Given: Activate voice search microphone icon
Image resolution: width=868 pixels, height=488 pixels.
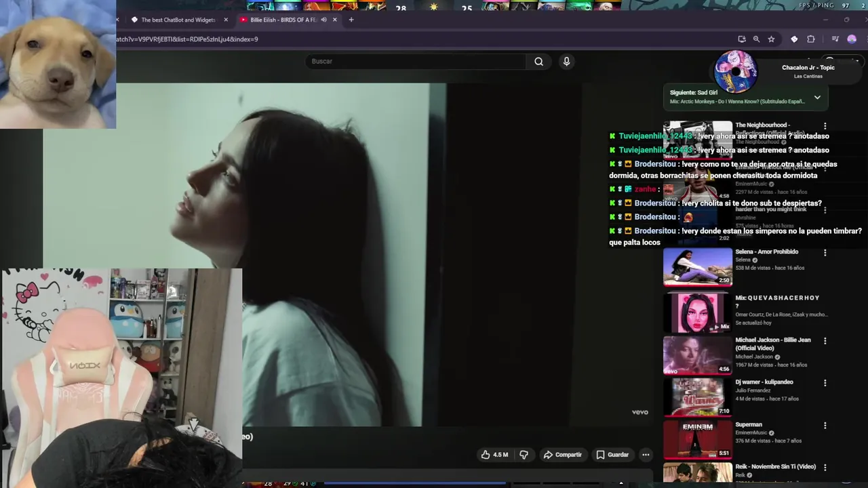Looking at the screenshot, I should tap(566, 62).
